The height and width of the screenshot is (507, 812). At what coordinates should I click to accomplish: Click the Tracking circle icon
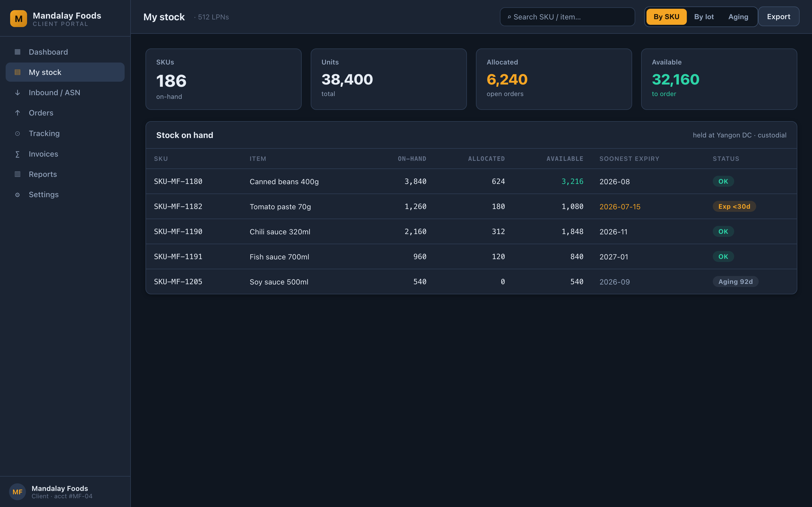17,134
